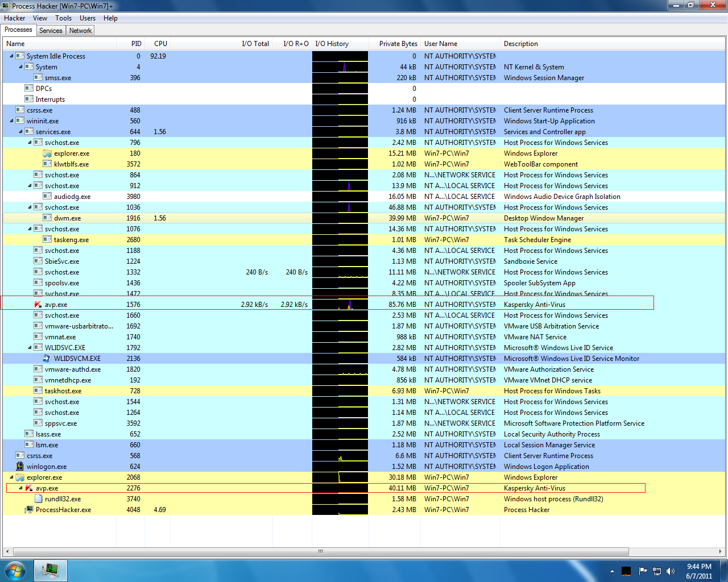Collapse the WLIDSVC.EXE tree node

point(30,348)
